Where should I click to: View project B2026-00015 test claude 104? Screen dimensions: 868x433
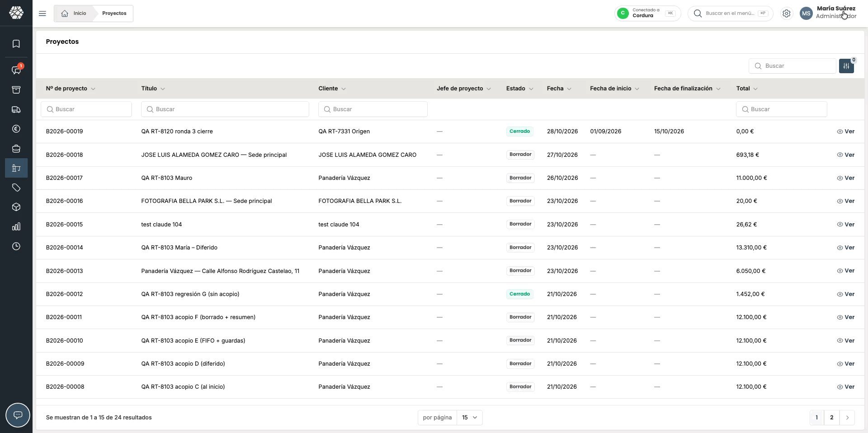(x=845, y=225)
